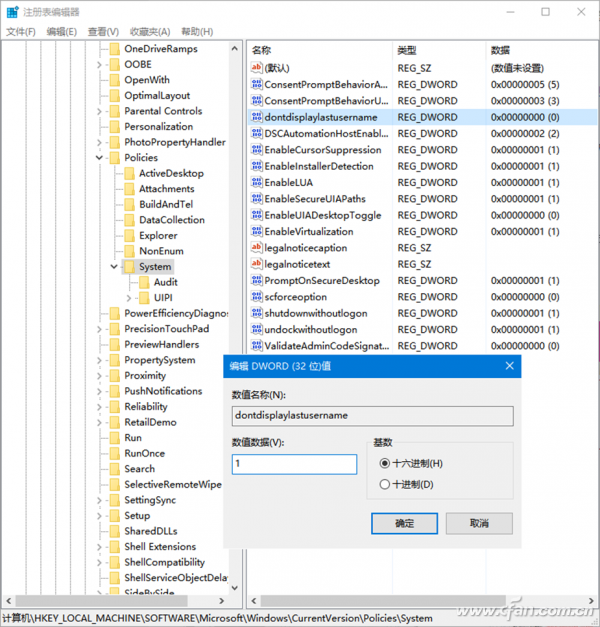Click the 数值数据(V) input field
This screenshot has width=600, height=627.
coord(294,464)
